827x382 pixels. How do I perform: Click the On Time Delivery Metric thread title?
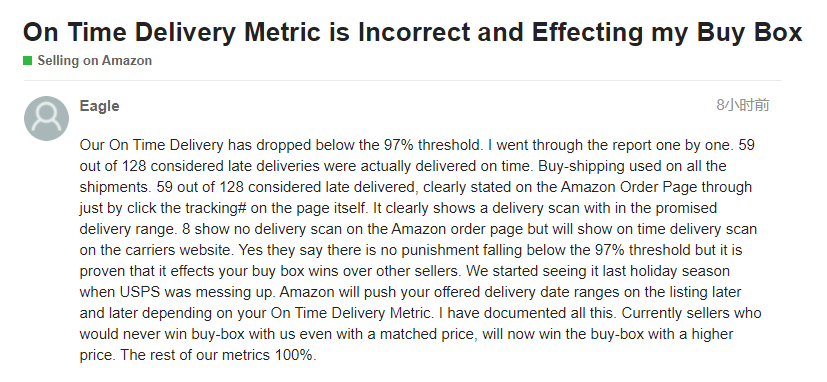click(412, 32)
